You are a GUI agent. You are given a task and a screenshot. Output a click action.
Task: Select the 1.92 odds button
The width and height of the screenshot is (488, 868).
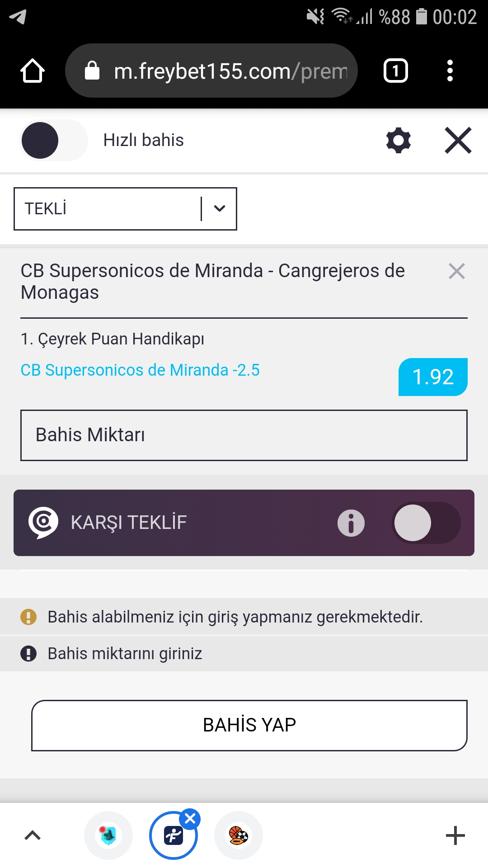coord(433,377)
